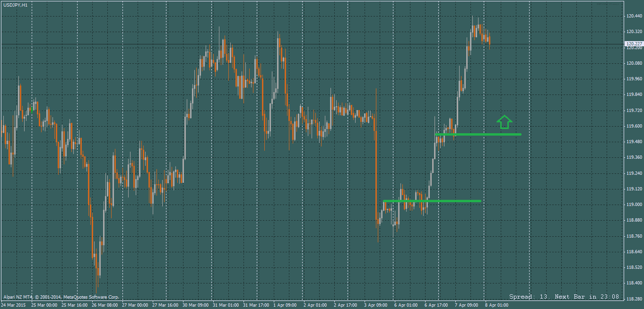Click the 24 Mar 2015 date label

(x=14, y=305)
